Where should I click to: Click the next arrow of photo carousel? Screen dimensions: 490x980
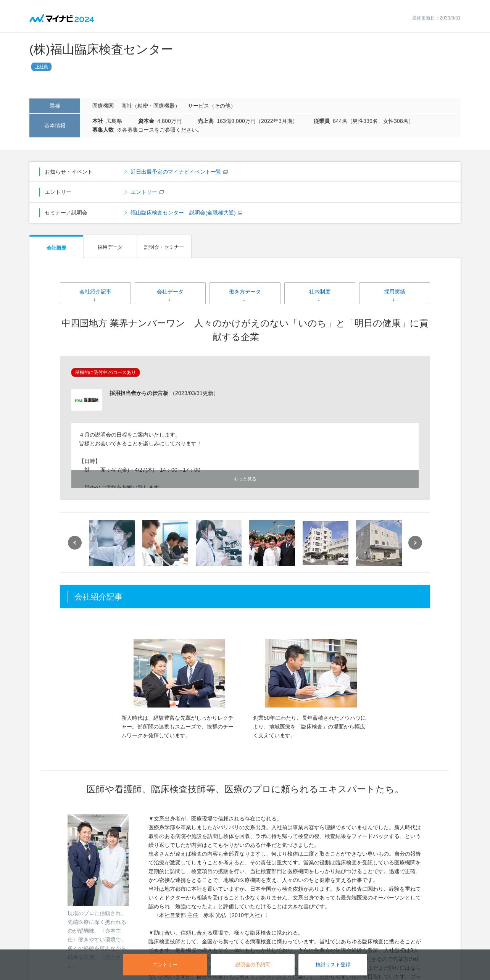pos(415,543)
